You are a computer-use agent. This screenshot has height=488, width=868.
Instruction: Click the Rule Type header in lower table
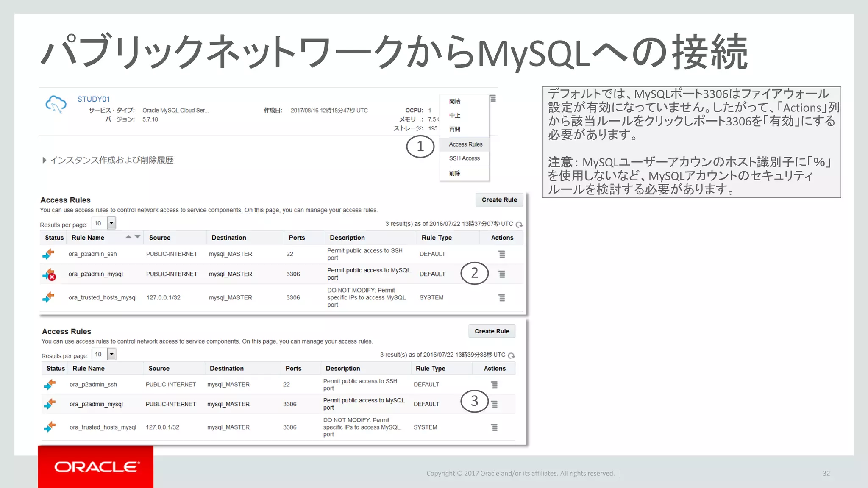(x=430, y=369)
